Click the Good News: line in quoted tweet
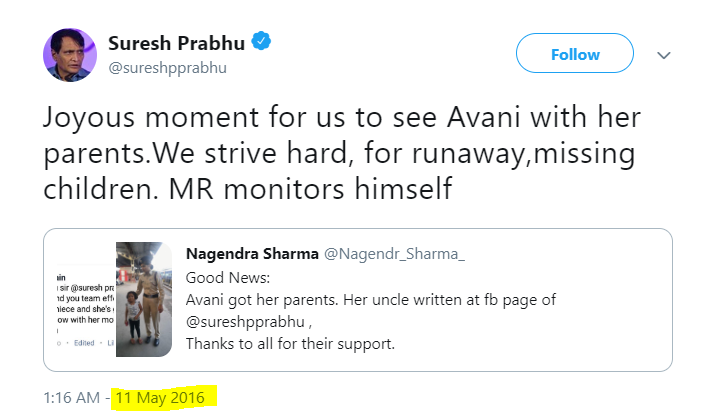Viewport: 705px width, 417px height. [228, 278]
